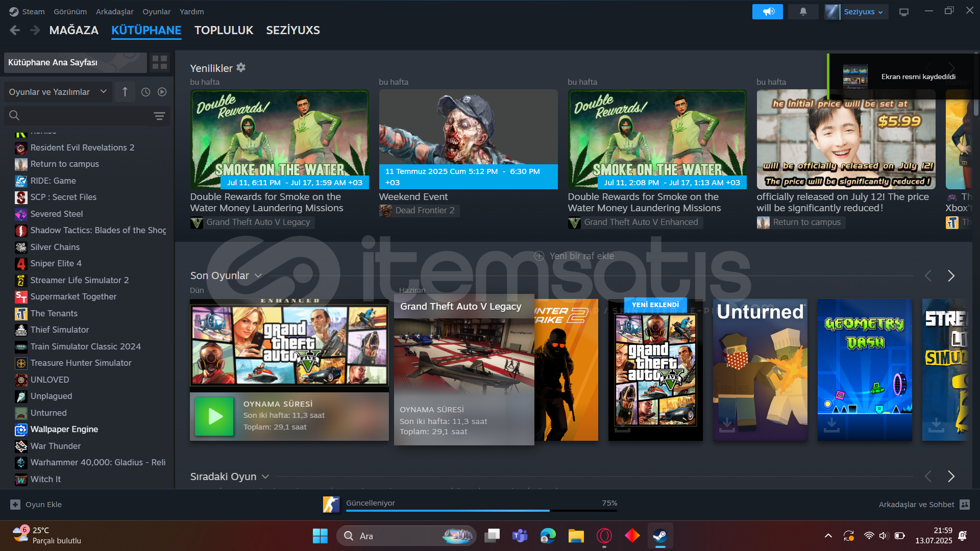Screen dimensions: 980x551
Task: Page Son Oyunlar shelf to the left
Action: [928, 276]
